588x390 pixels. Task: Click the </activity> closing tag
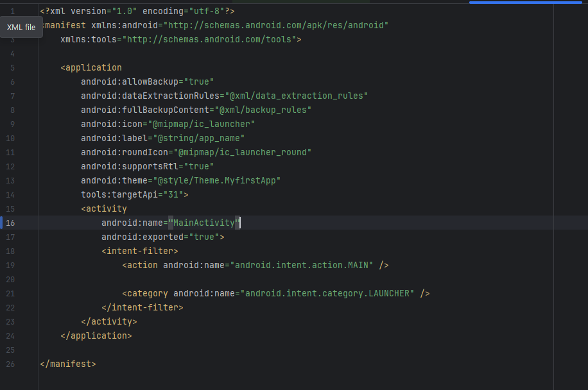pyautogui.click(x=109, y=322)
